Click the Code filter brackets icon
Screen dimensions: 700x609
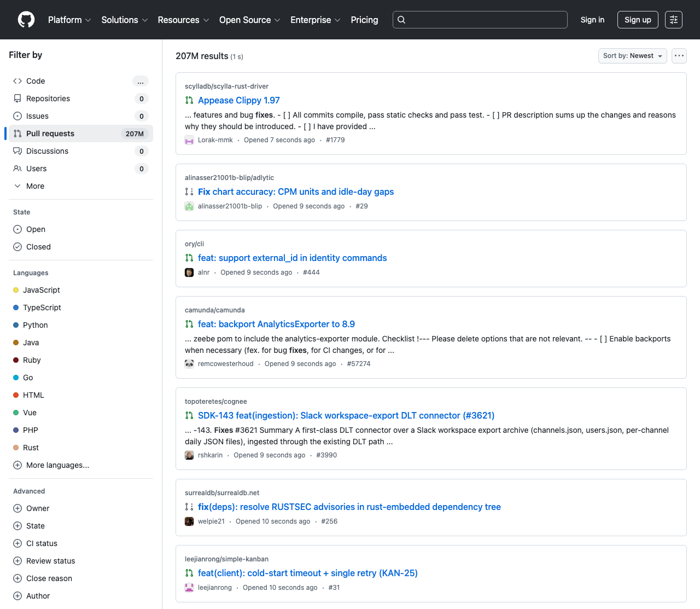pos(17,81)
